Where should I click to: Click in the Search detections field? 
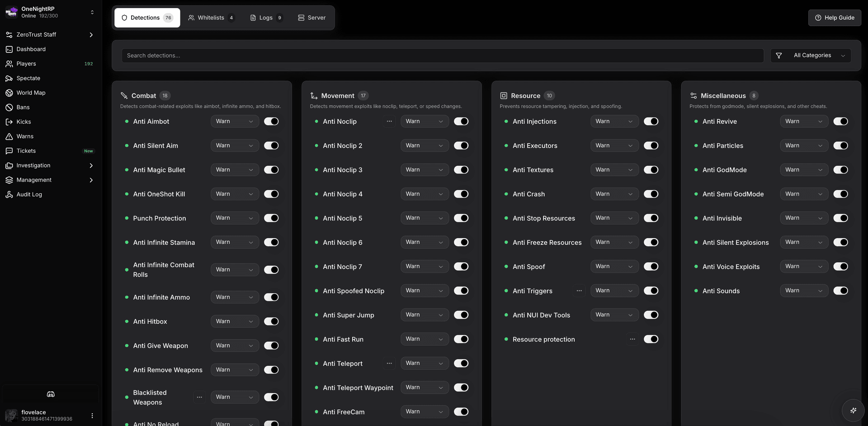point(443,56)
